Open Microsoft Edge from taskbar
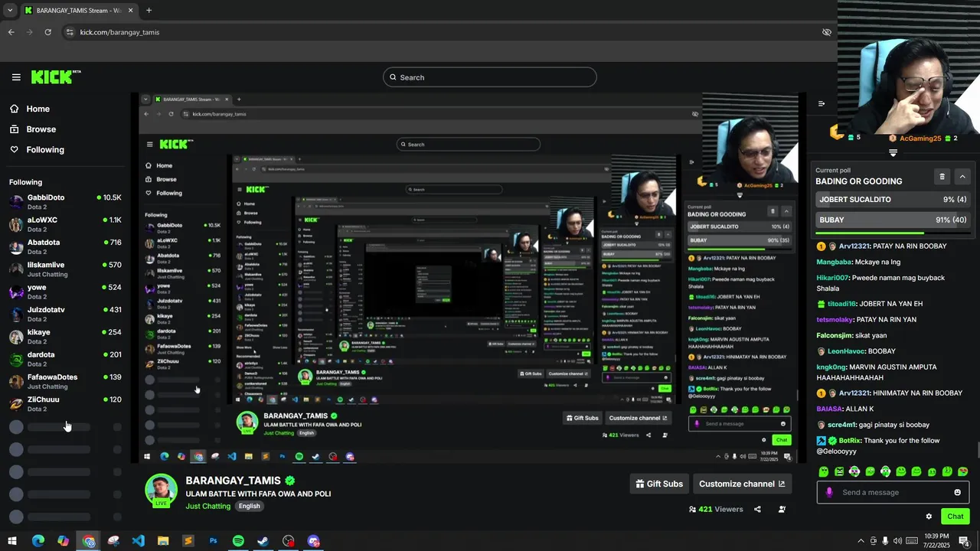 [x=38, y=541]
